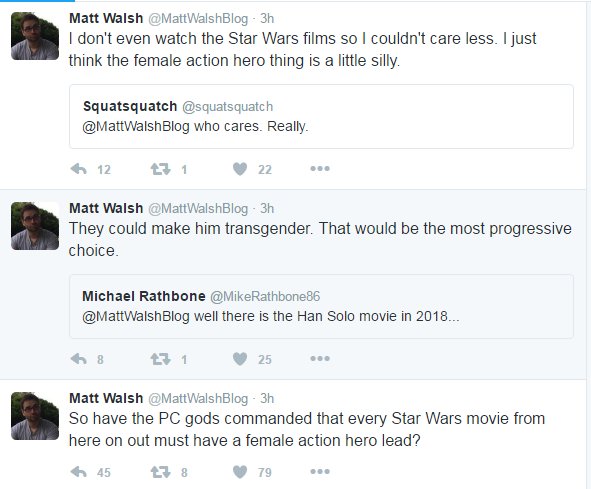Open more options on first tweet
The width and height of the screenshot is (591, 489).
pos(320,169)
